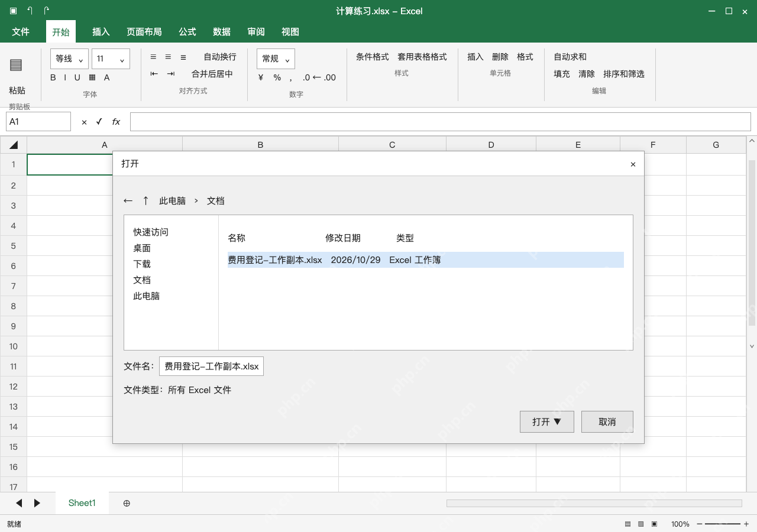Image resolution: width=757 pixels, height=532 pixels.
Task: Toggle Italic formatting button
Action: click(65, 77)
